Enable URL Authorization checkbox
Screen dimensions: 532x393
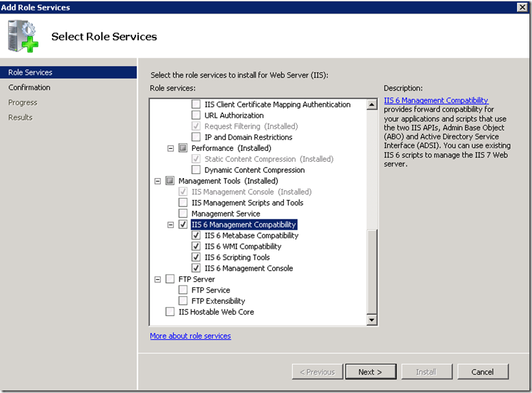point(196,115)
